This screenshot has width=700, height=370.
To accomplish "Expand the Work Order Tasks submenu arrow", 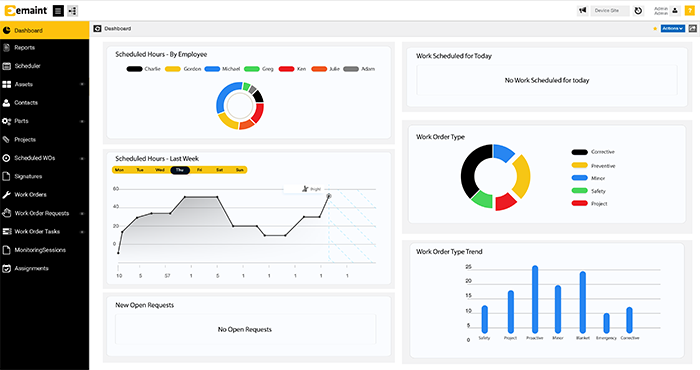I will pos(82,232).
